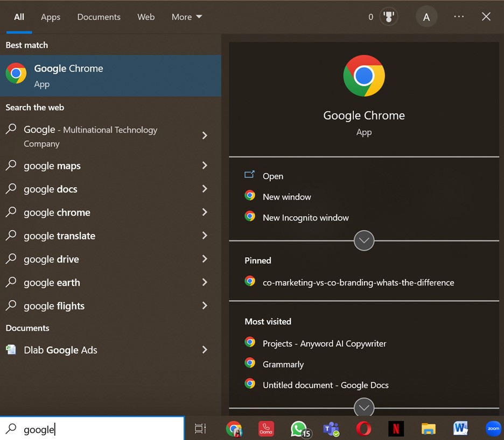The image size is (504, 440).
Task: Open a New Incognito window
Action: 305,217
